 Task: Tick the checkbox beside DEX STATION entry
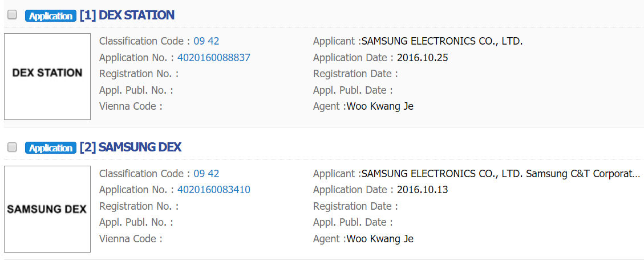12,15
